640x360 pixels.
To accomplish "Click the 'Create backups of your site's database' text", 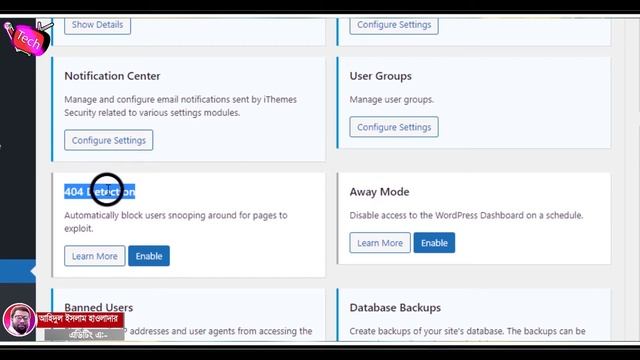I will (x=467, y=331).
